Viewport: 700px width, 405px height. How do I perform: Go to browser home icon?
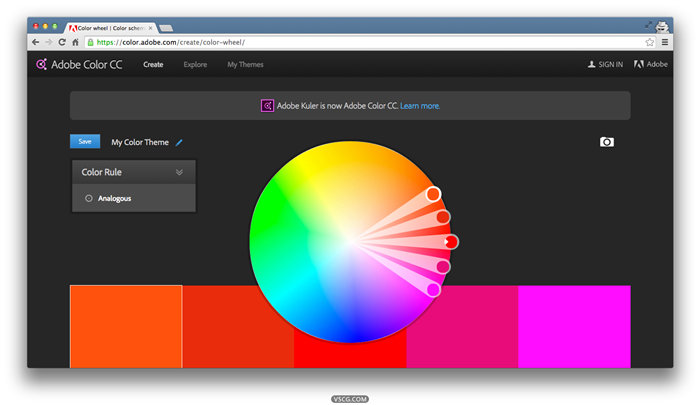(75, 42)
